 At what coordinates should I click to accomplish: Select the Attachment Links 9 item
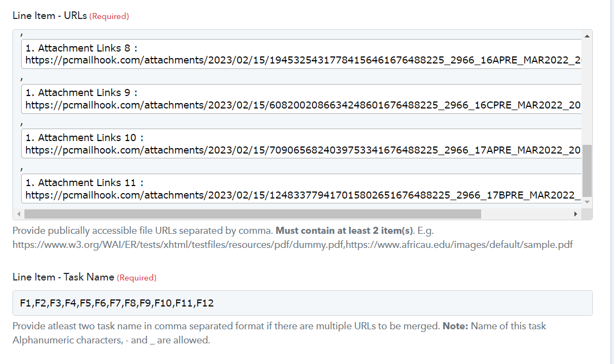(x=301, y=99)
